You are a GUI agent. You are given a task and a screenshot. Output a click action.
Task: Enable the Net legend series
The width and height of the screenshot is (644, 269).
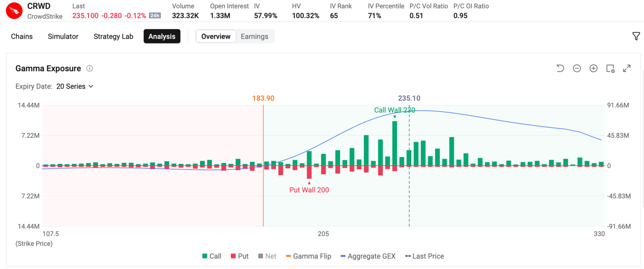click(267, 256)
